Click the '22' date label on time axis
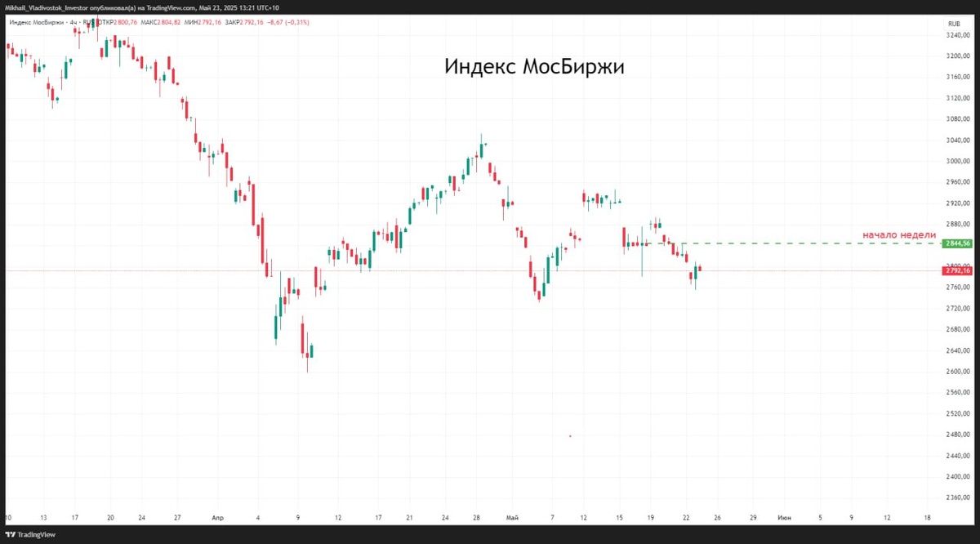The height and width of the screenshot is (544, 980). tap(686, 517)
